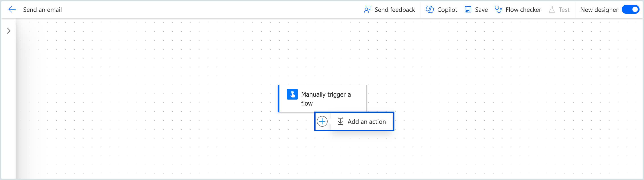Click the Send feedback text label
Screen dimensions: 644x180
pos(394,10)
